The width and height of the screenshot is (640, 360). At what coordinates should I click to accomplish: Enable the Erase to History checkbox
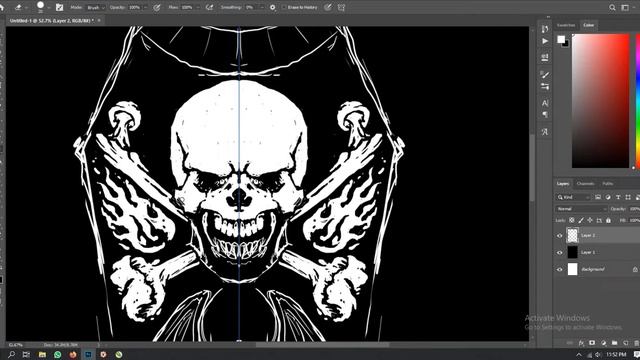284,7
